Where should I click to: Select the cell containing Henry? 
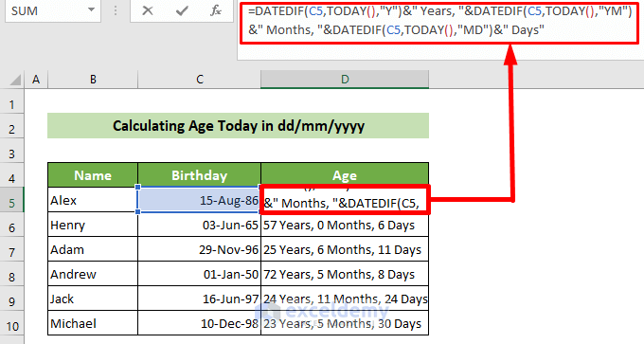pyautogui.click(x=93, y=225)
